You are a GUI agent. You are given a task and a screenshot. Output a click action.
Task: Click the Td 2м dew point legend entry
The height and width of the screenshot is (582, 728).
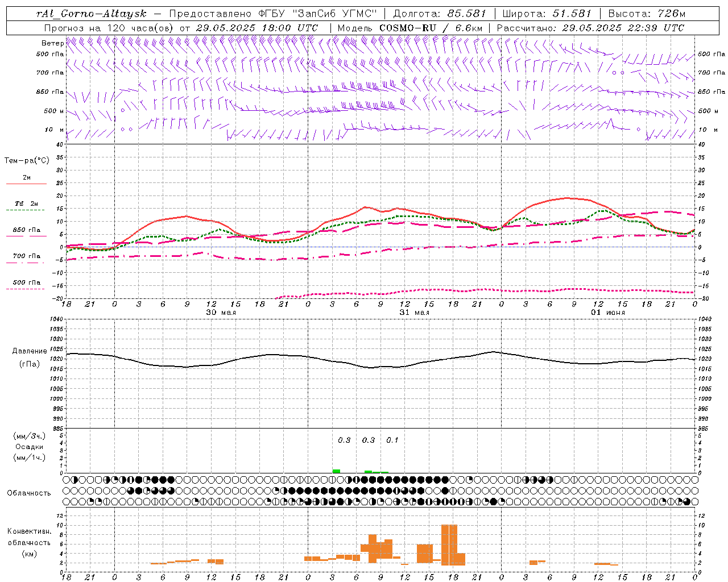(x=26, y=205)
